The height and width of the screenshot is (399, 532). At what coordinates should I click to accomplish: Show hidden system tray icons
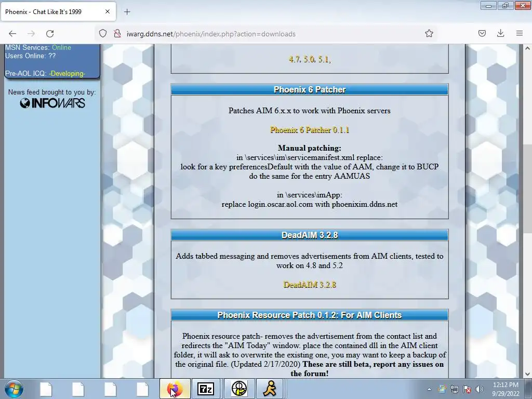tap(429, 389)
